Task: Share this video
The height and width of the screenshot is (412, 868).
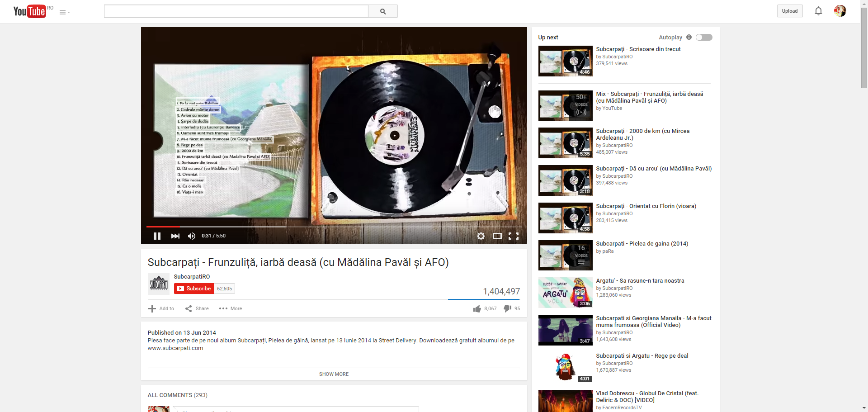Action: (x=197, y=308)
